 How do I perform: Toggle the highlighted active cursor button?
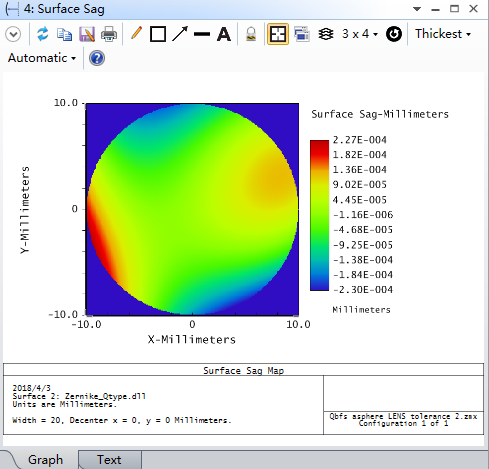(278, 34)
